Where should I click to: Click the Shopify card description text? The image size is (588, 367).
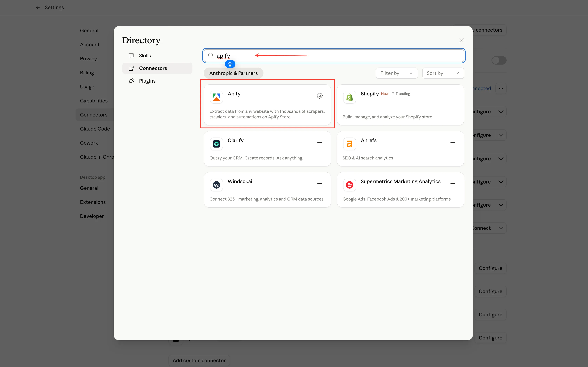pyautogui.click(x=387, y=117)
